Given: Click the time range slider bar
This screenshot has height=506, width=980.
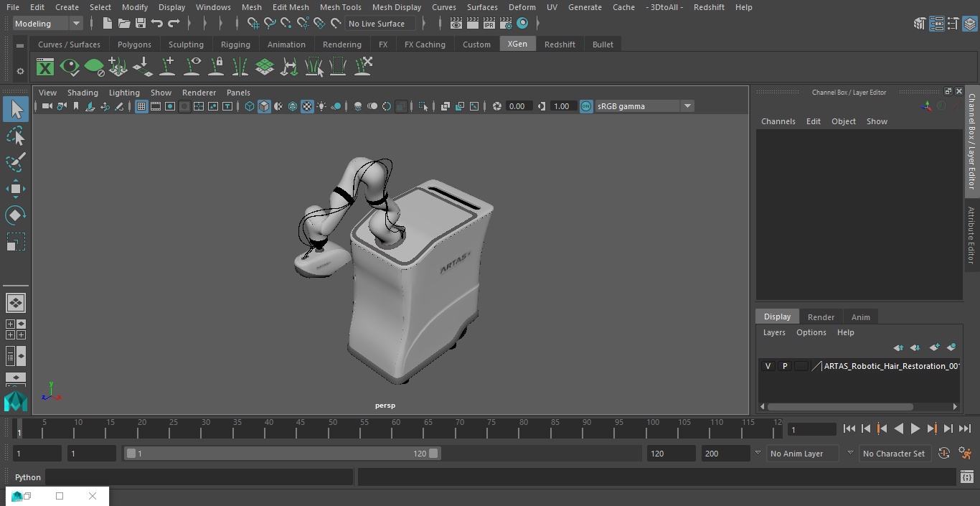Looking at the screenshot, I should pos(283,454).
